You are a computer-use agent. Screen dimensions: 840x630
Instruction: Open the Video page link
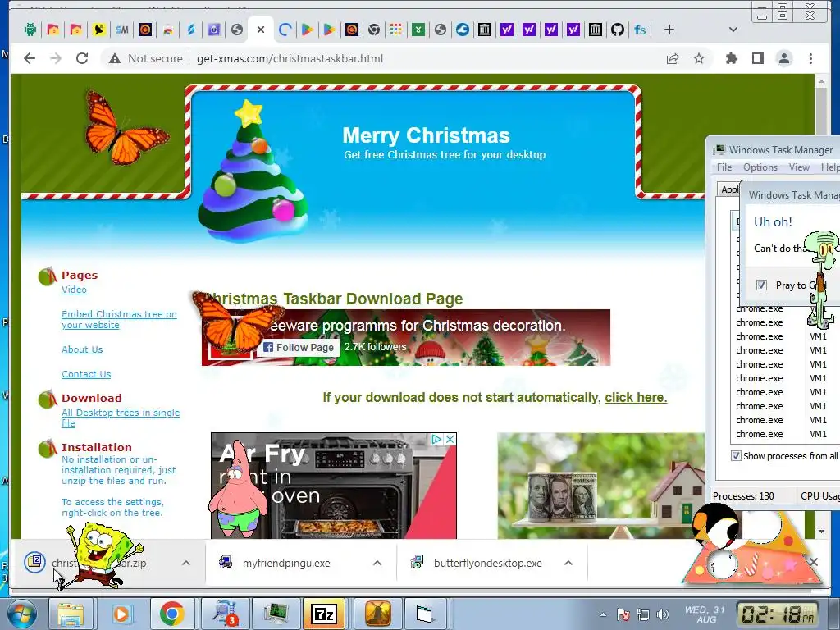tap(74, 290)
